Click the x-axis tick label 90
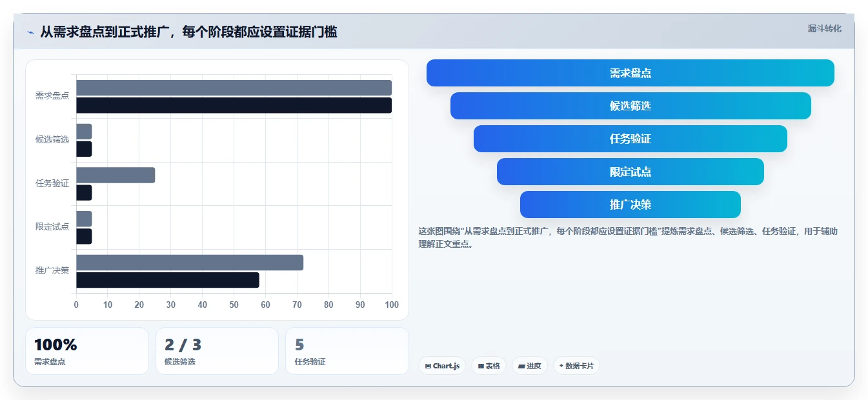This screenshot has width=868, height=400. click(360, 305)
